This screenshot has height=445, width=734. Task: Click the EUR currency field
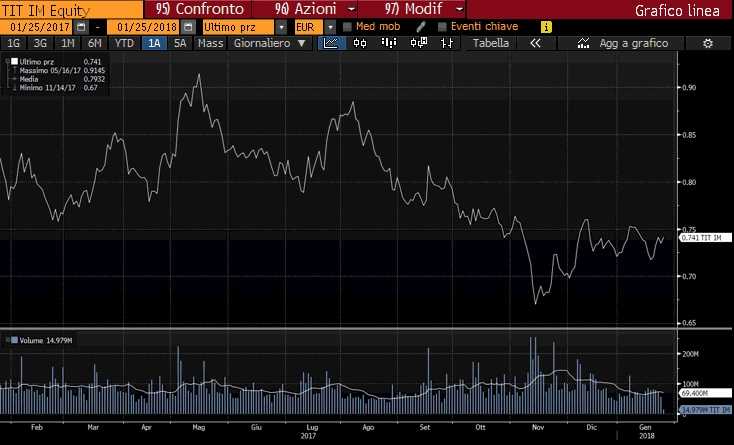309,27
